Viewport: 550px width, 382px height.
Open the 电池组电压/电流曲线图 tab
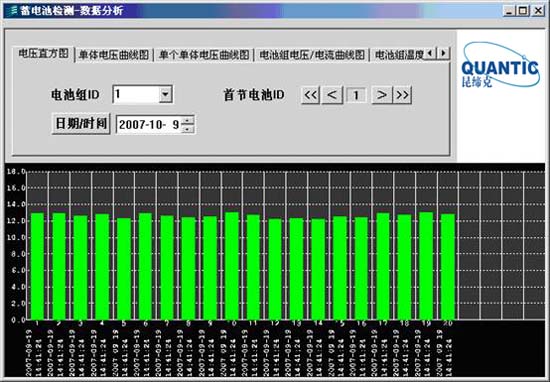click(312, 55)
